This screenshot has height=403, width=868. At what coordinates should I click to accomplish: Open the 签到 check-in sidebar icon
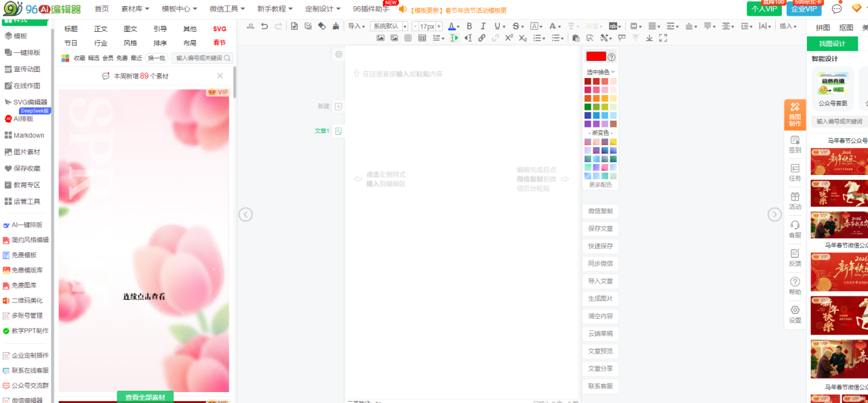tap(795, 144)
